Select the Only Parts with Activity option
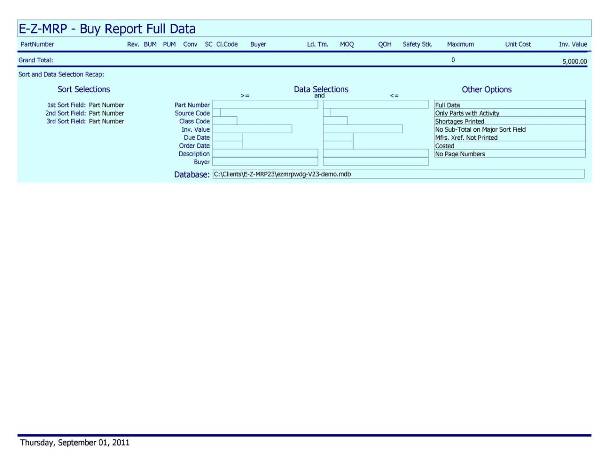The width and height of the screenshot is (609, 472). click(508, 113)
